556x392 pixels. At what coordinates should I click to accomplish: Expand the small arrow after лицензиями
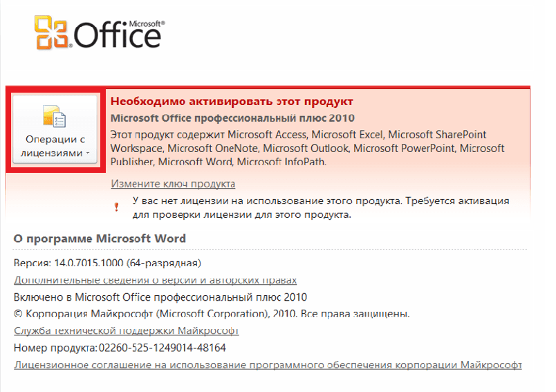(88, 153)
